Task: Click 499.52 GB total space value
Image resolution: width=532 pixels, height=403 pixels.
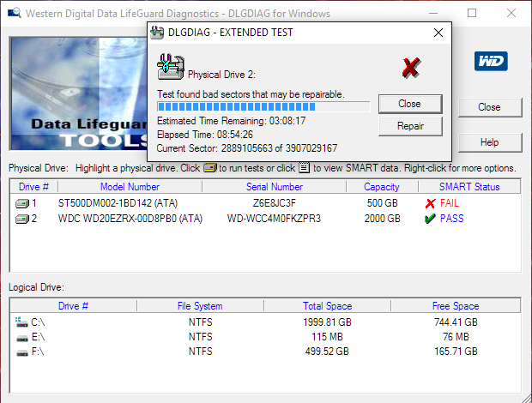Action: click(327, 352)
